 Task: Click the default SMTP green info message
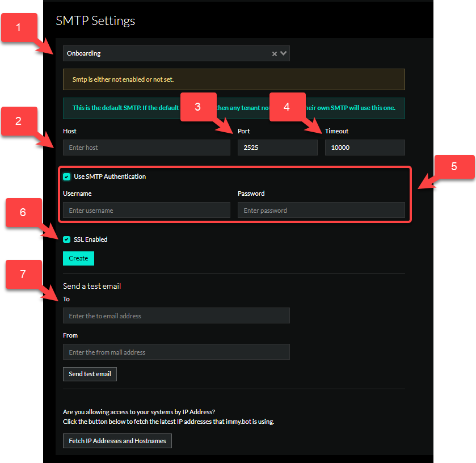233,108
